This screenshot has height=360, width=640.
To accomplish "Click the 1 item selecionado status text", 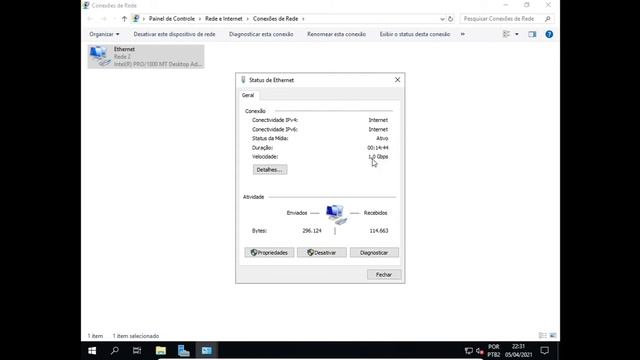I will pos(136,336).
